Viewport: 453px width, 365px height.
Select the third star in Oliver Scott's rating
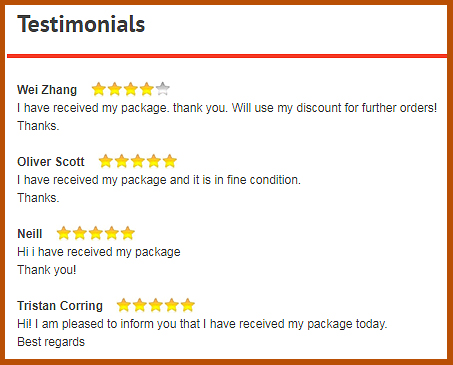tap(138, 161)
